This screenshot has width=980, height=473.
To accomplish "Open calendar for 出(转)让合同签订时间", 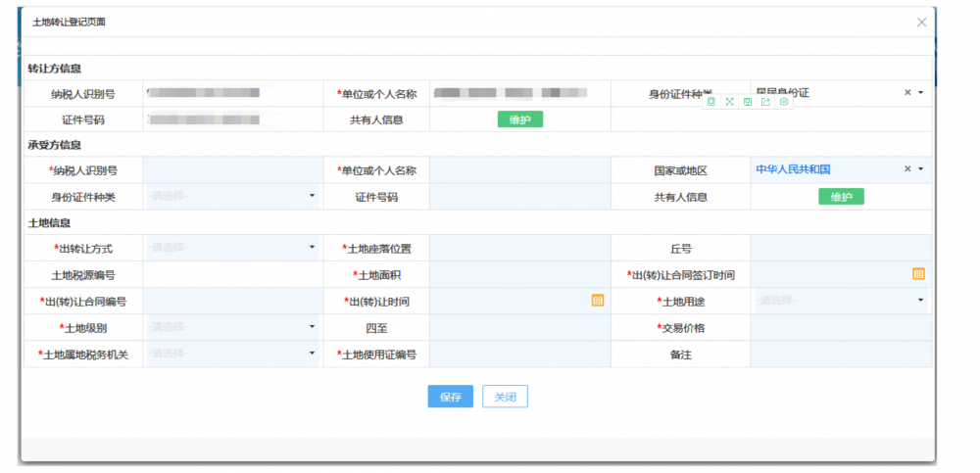I will 918,274.
